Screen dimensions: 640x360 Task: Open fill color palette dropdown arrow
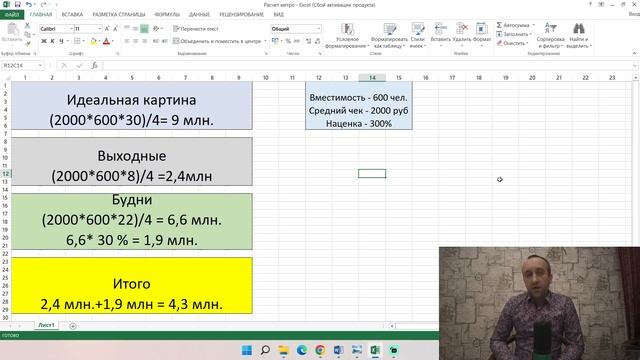(100, 41)
